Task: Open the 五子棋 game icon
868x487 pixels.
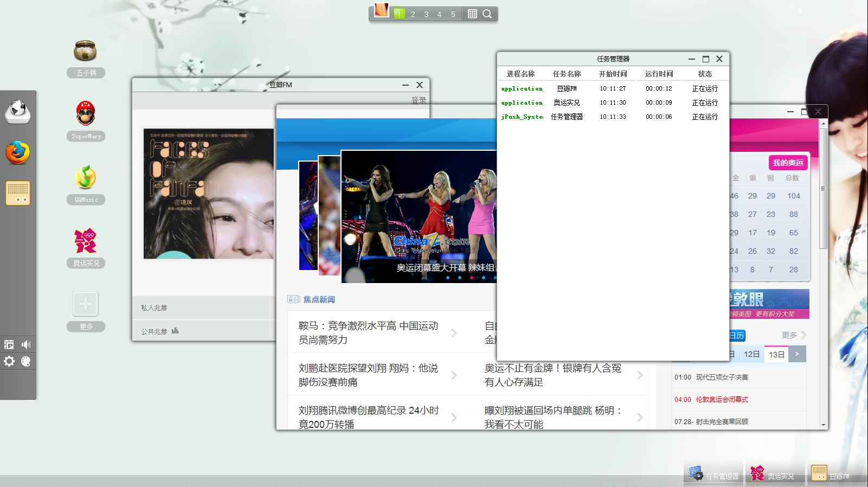Action: point(85,52)
